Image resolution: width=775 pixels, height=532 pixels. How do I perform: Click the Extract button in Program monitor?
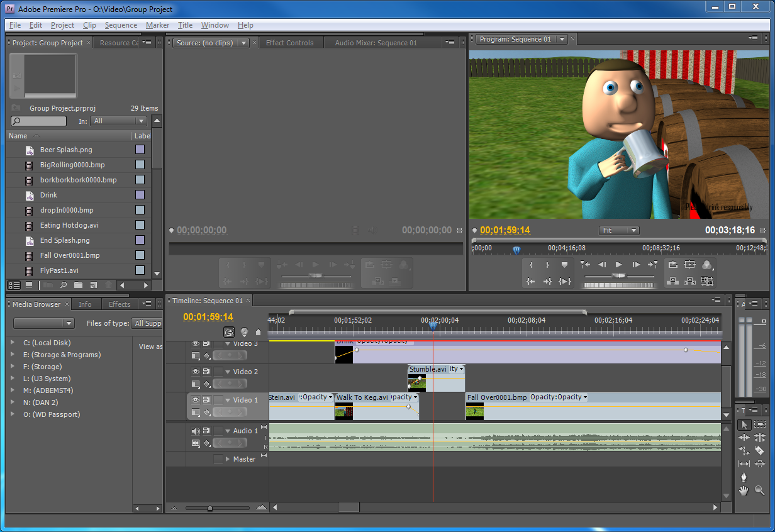(x=690, y=281)
